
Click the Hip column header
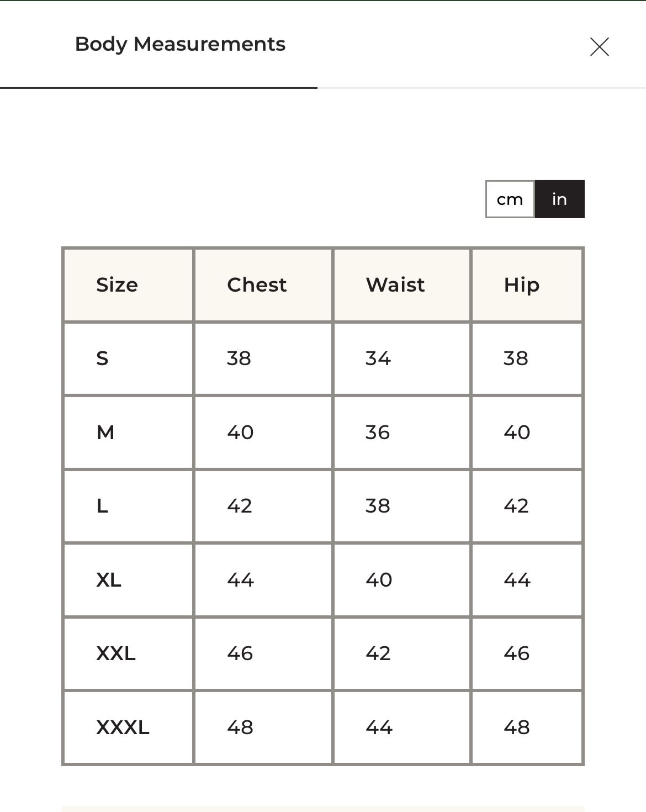[521, 285]
